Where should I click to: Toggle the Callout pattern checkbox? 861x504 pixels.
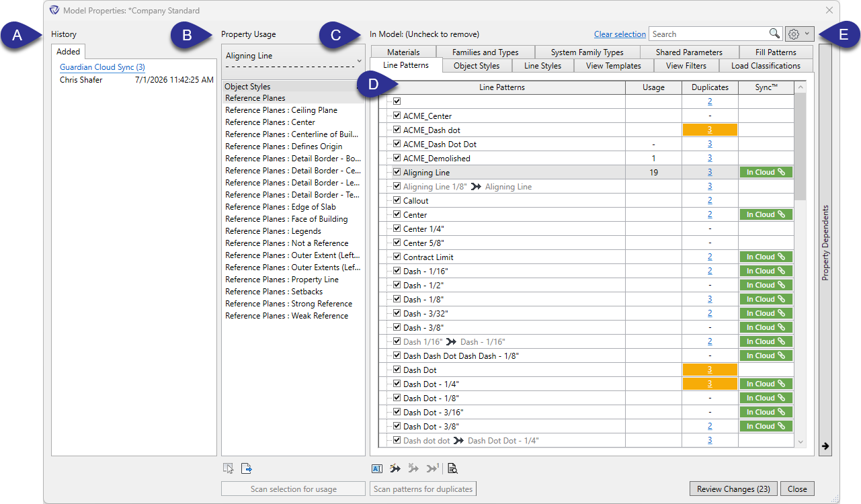click(x=397, y=200)
